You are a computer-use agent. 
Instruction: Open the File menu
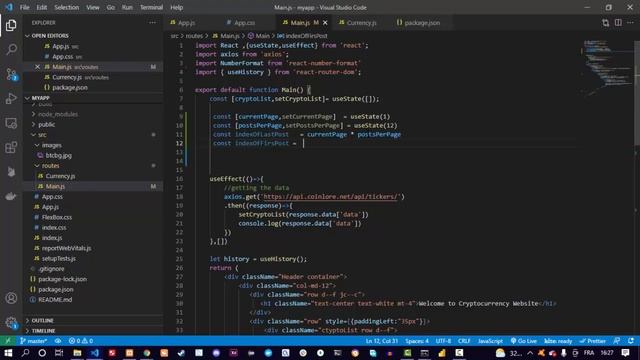coord(24,7)
